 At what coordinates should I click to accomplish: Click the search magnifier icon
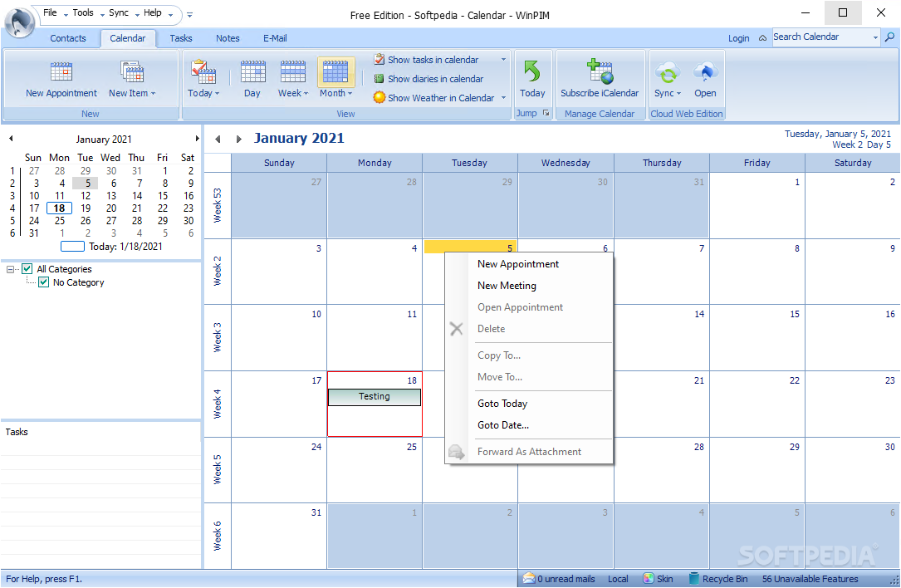889,37
